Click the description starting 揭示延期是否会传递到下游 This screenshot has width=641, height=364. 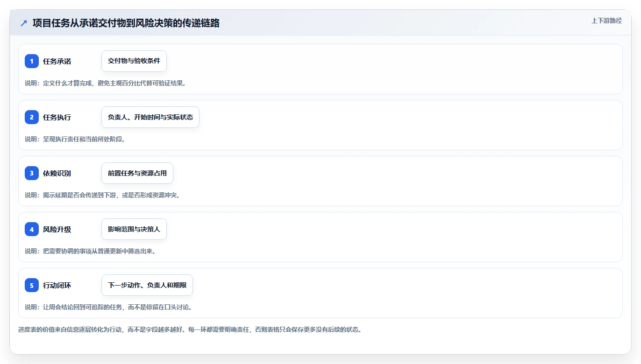click(103, 195)
